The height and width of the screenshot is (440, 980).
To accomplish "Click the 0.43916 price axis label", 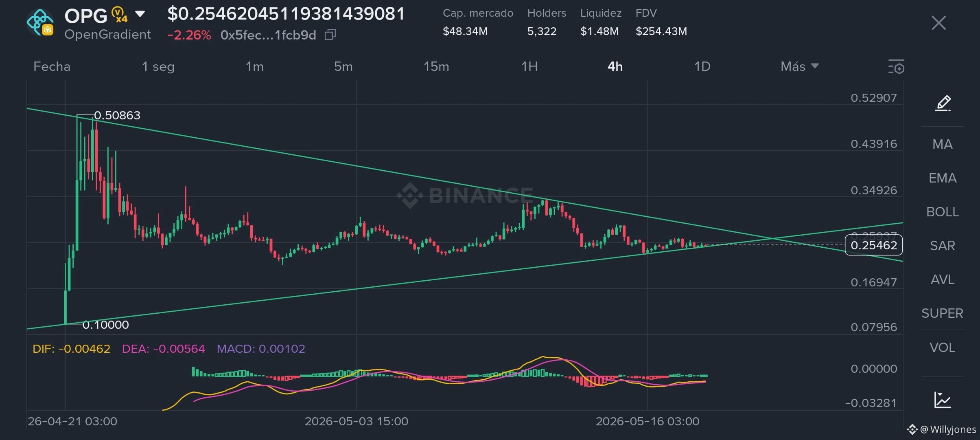I will click(874, 144).
